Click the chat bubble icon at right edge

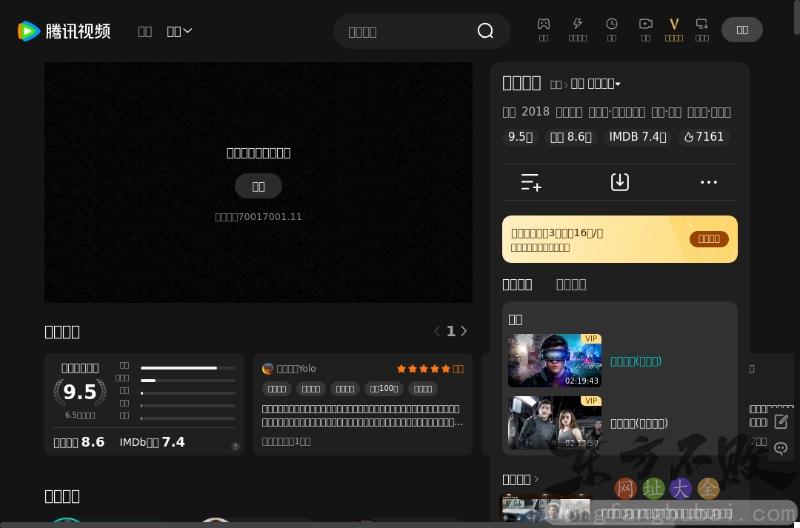781,449
